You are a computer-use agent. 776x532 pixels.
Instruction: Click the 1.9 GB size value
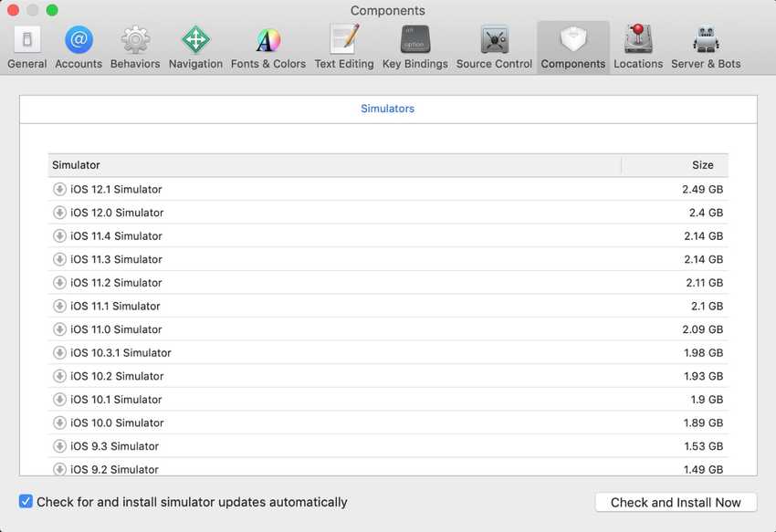tap(708, 400)
